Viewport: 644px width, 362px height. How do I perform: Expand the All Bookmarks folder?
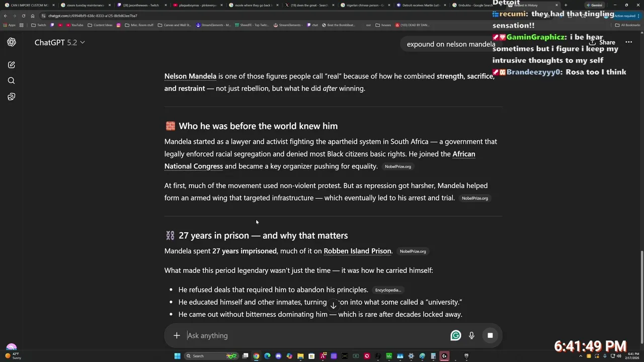(628, 25)
